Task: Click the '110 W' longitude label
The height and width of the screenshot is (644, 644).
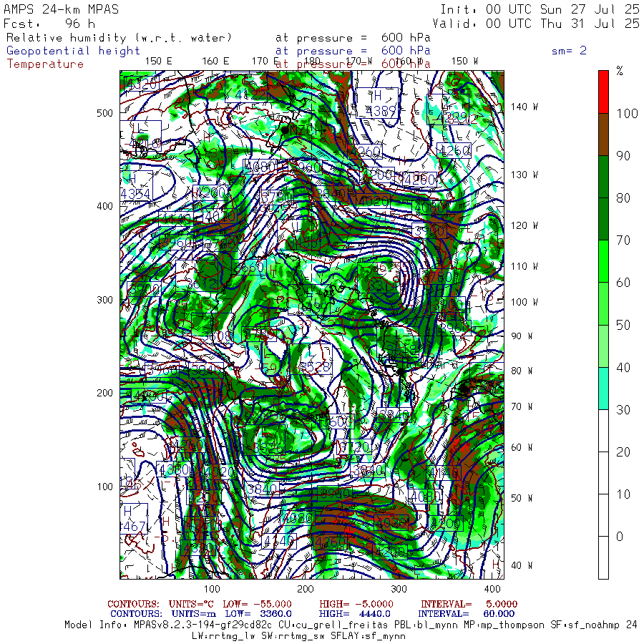Action: pos(524,266)
